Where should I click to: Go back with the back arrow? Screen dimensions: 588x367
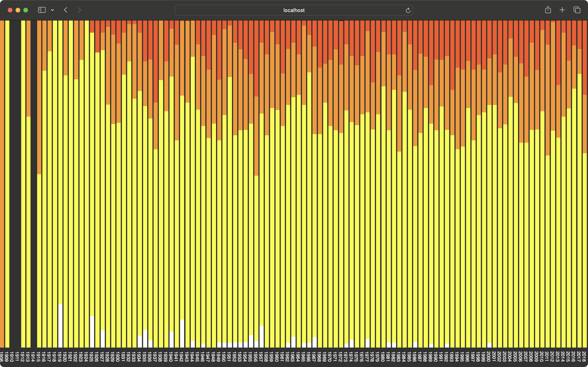click(x=66, y=10)
